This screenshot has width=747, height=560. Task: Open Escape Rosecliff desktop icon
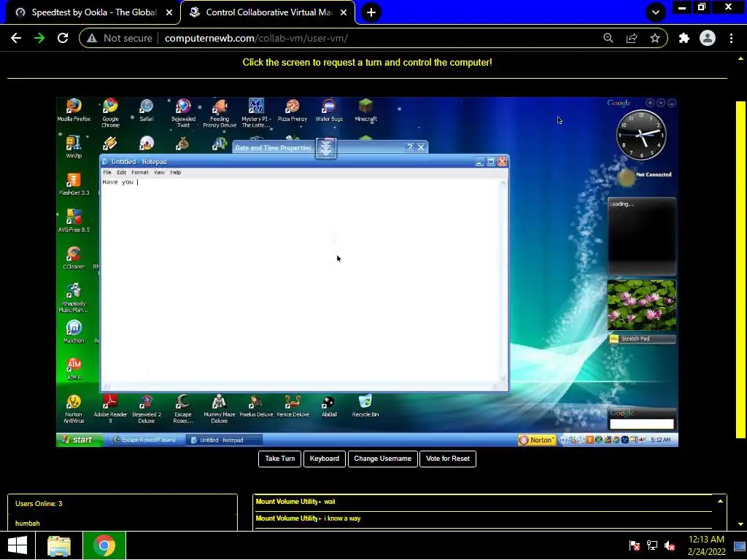click(183, 408)
